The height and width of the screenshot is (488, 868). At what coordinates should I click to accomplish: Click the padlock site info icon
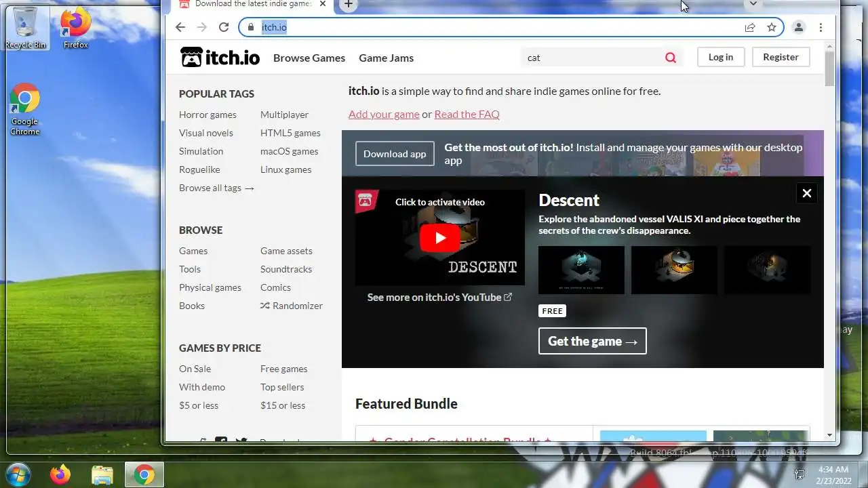[x=250, y=27]
